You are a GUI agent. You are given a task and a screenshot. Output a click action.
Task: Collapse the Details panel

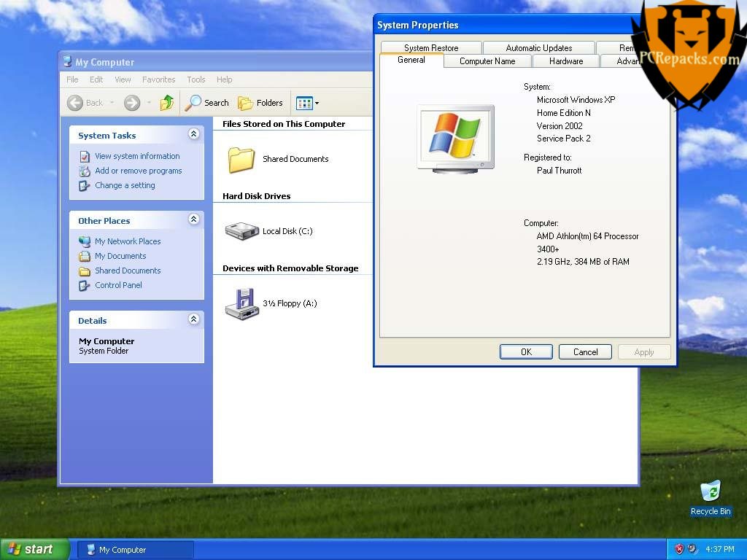pos(194,319)
